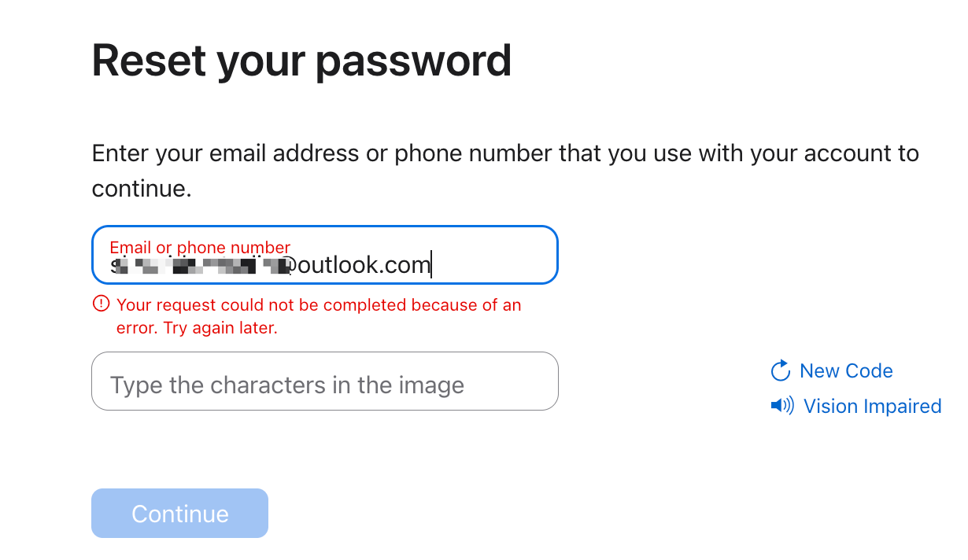The height and width of the screenshot is (560, 968).
Task: Click the blurred portion of the email address
Action: [201, 266]
